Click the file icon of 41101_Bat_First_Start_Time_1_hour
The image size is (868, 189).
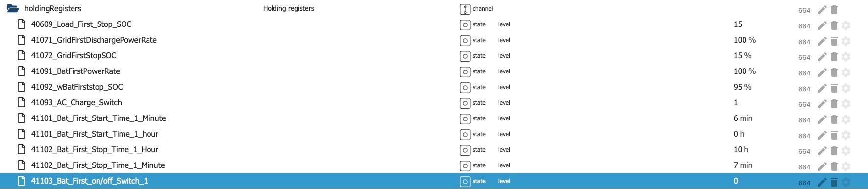21,134
